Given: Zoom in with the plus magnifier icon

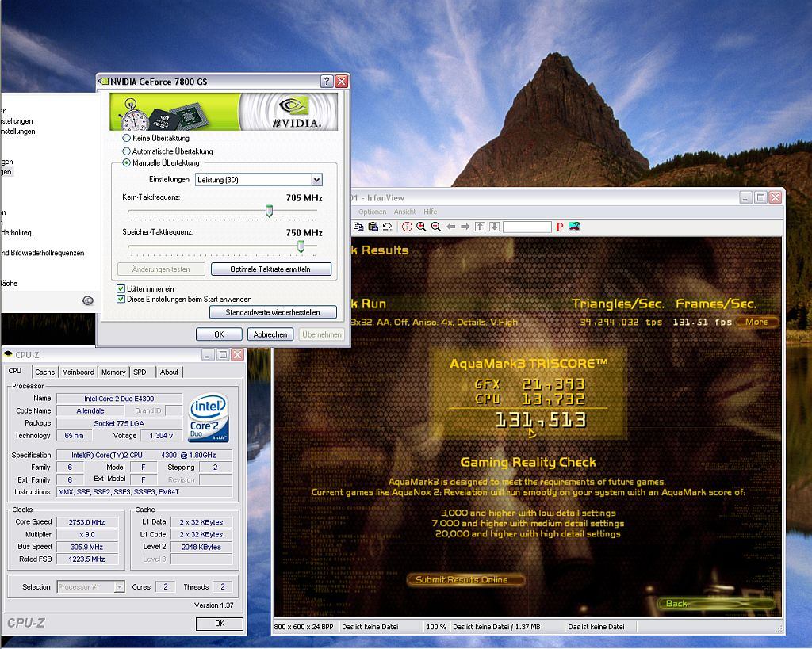Looking at the screenshot, I should pos(422,227).
